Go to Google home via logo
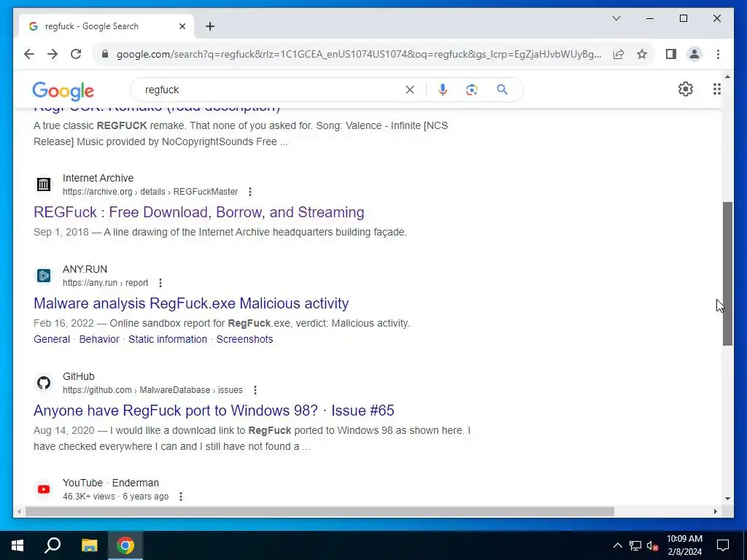The height and width of the screenshot is (560, 747). [x=63, y=90]
